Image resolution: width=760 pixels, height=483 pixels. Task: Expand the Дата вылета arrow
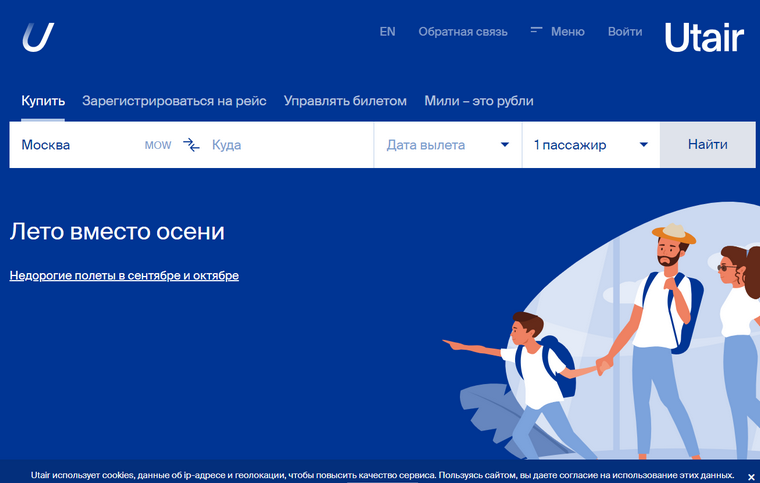tap(505, 144)
